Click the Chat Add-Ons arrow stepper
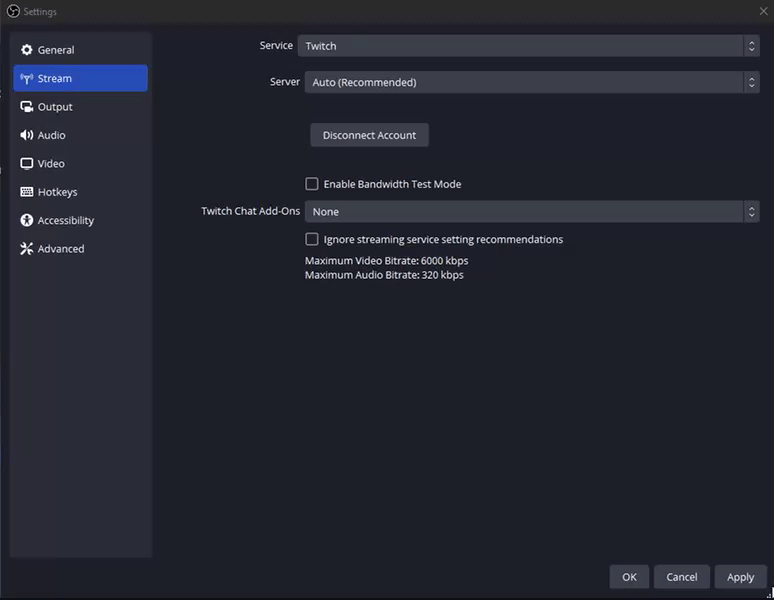The height and width of the screenshot is (600, 774). click(751, 212)
